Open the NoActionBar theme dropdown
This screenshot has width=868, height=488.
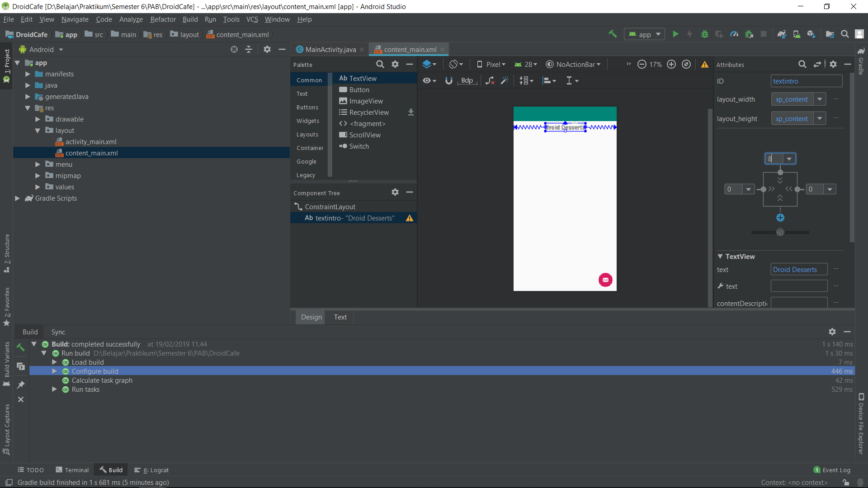tap(573, 65)
